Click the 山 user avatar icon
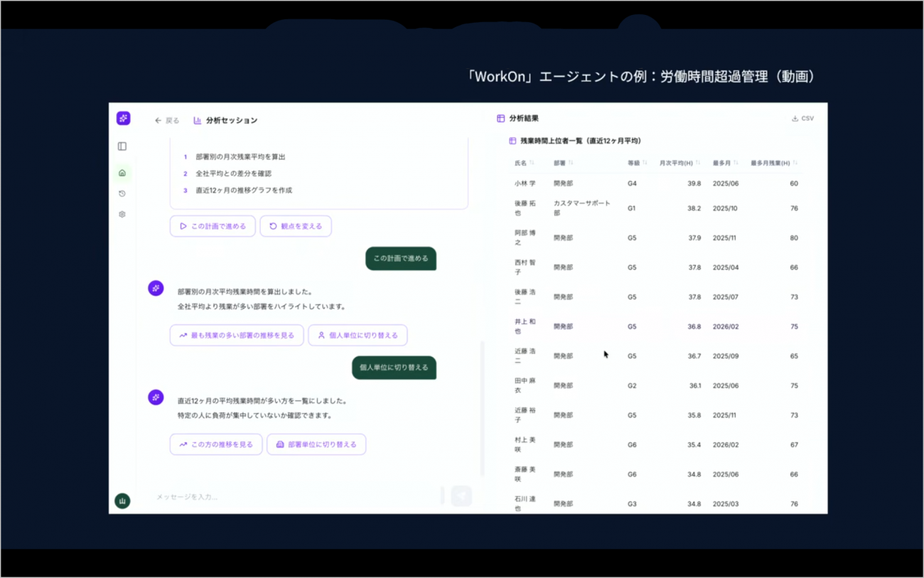The image size is (924, 578). click(122, 501)
